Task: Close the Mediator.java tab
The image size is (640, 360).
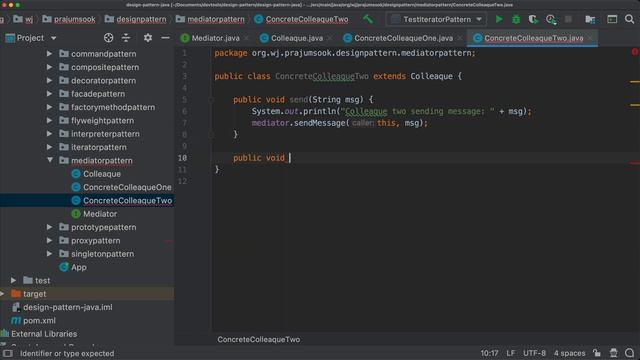Action: (x=247, y=38)
